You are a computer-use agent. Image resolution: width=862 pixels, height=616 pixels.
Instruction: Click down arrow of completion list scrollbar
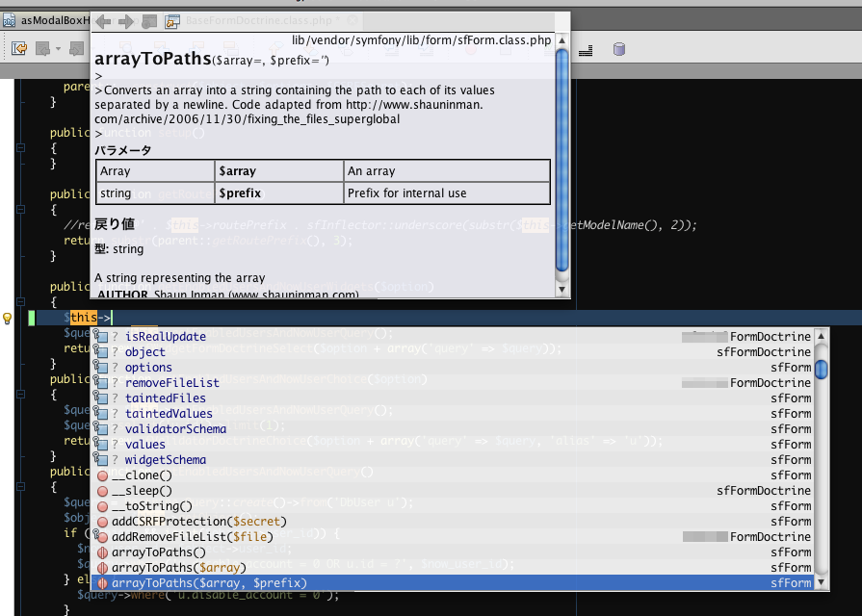coord(821,582)
